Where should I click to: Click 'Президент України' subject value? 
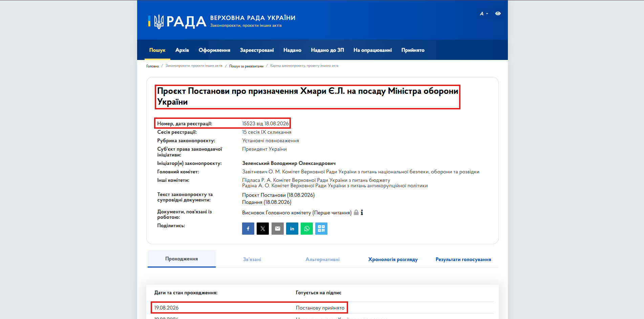click(264, 149)
